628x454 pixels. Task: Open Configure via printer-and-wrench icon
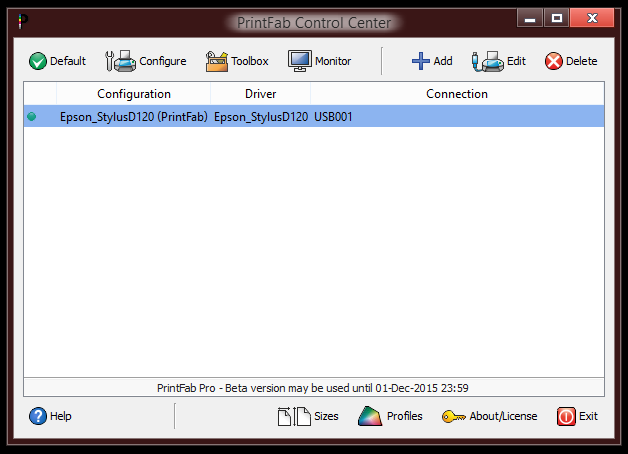(x=121, y=61)
